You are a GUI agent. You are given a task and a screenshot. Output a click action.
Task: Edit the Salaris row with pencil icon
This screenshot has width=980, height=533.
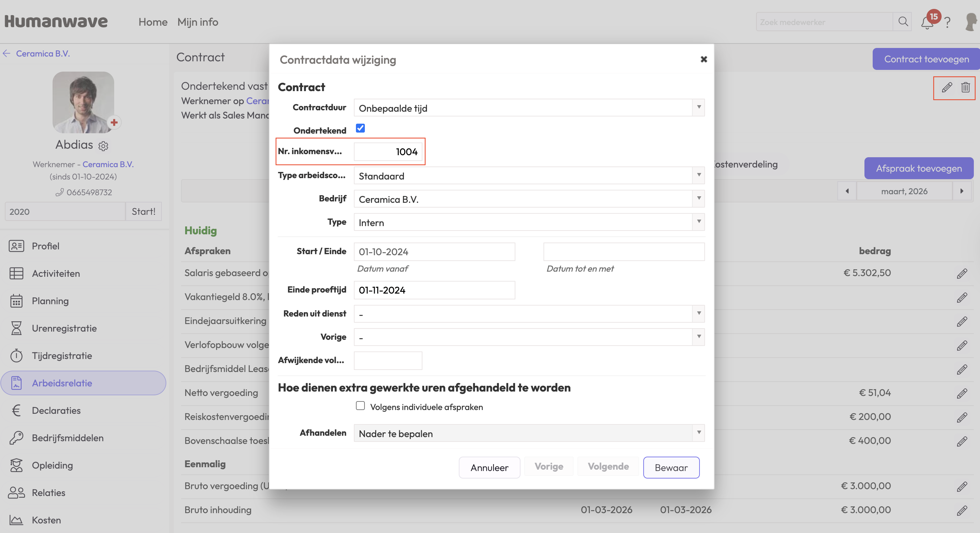click(962, 273)
